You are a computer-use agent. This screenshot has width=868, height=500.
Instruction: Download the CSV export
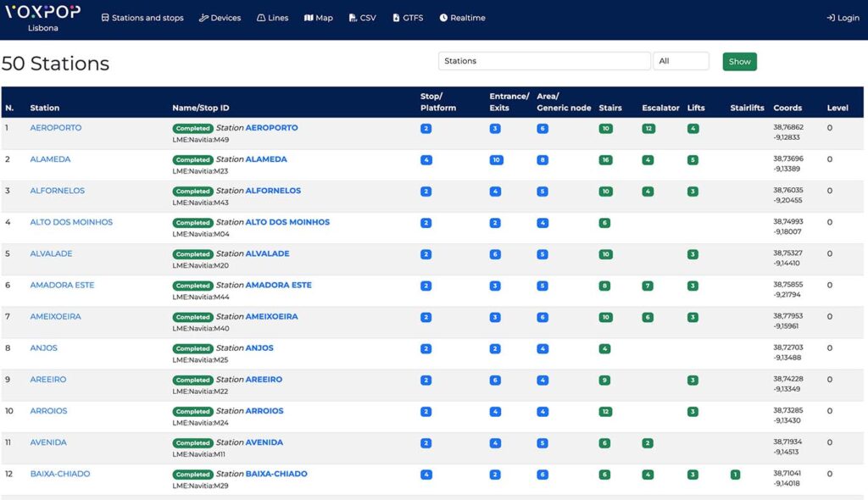click(x=363, y=18)
